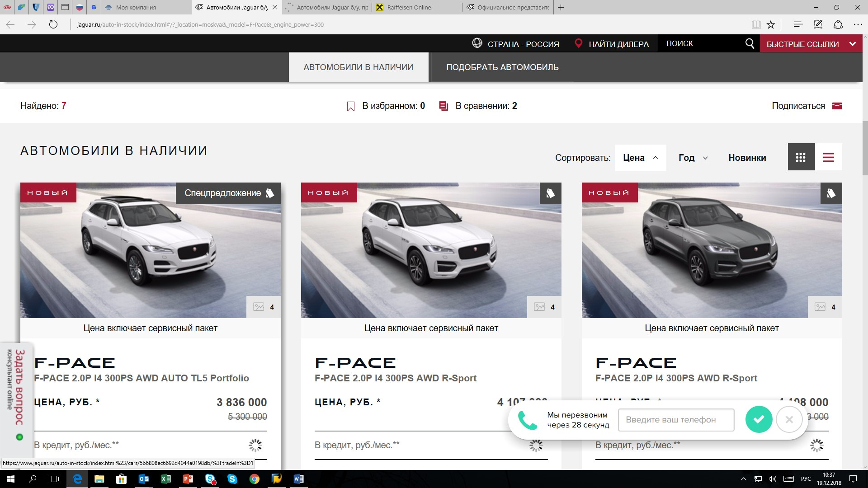Image resolution: width=868 pixels, height=488 pixels.
Task: Open the pinned Kia tab
Action: pyautogui.click(x=7, y=7)
